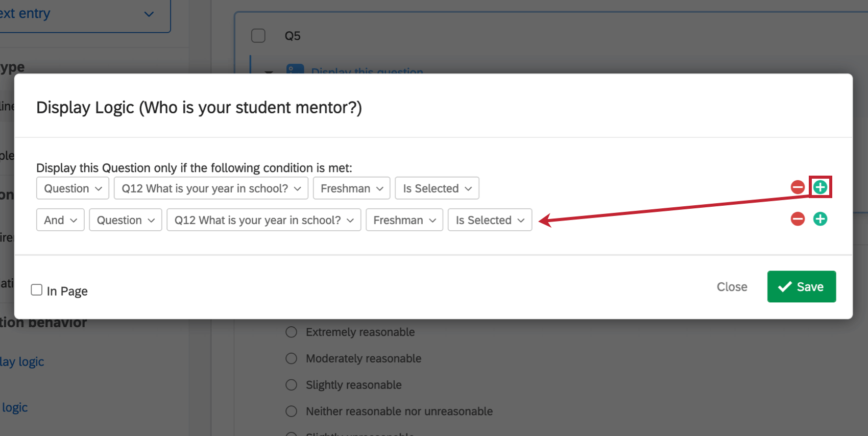The height and width of the screenshot is (436, 868).
Task: Open second row Is Selected dropdown
Action: (x=490, y=220)
